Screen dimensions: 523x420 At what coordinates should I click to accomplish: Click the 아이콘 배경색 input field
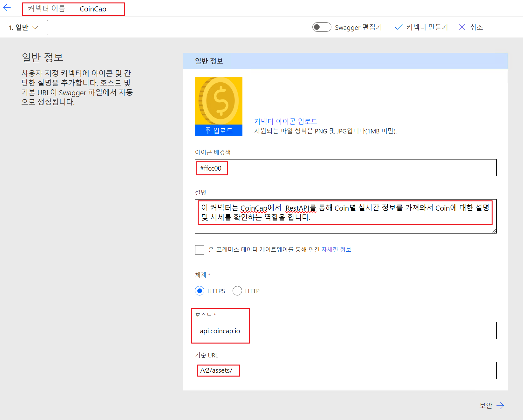[x=345, y=168]
